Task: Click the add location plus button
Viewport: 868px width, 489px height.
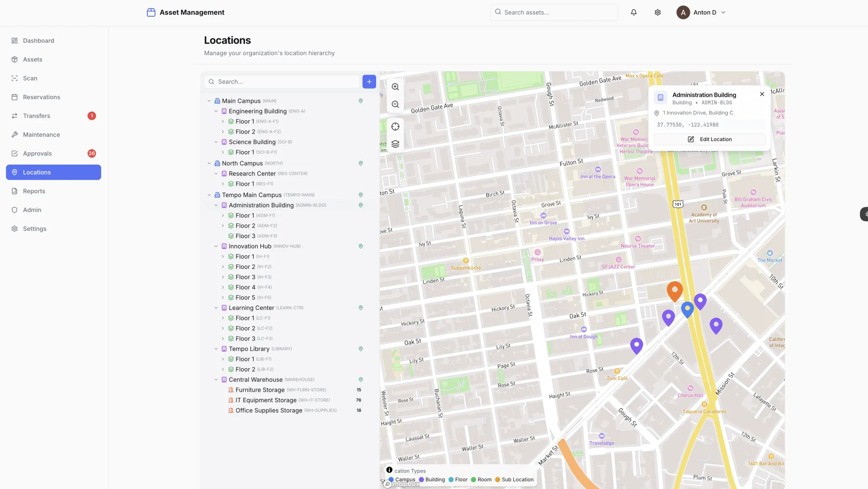Action: 369,81
